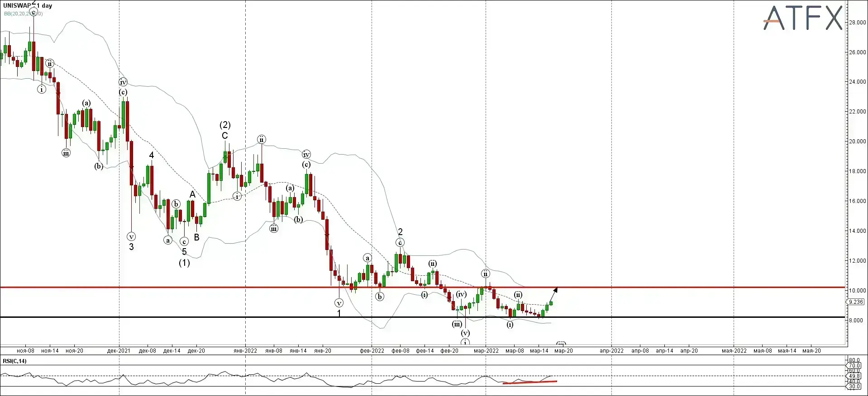Click the black horizontal support line

point(423,317)
